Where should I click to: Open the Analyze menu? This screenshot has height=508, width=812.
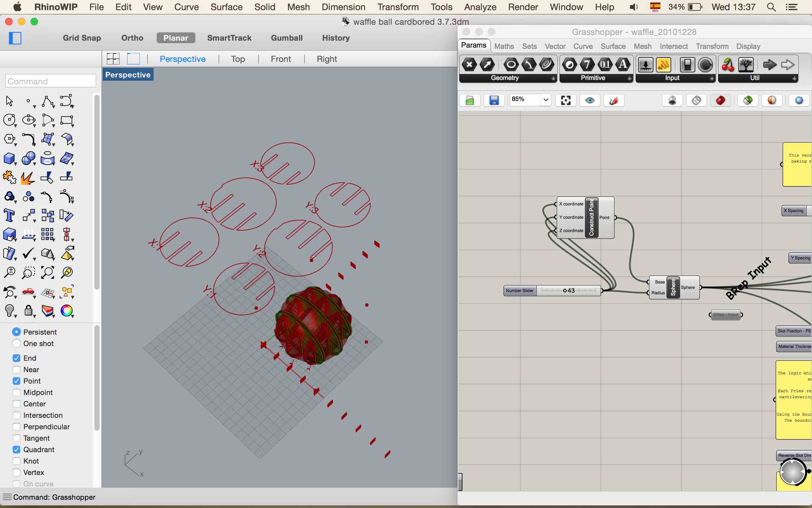[480, 7]
